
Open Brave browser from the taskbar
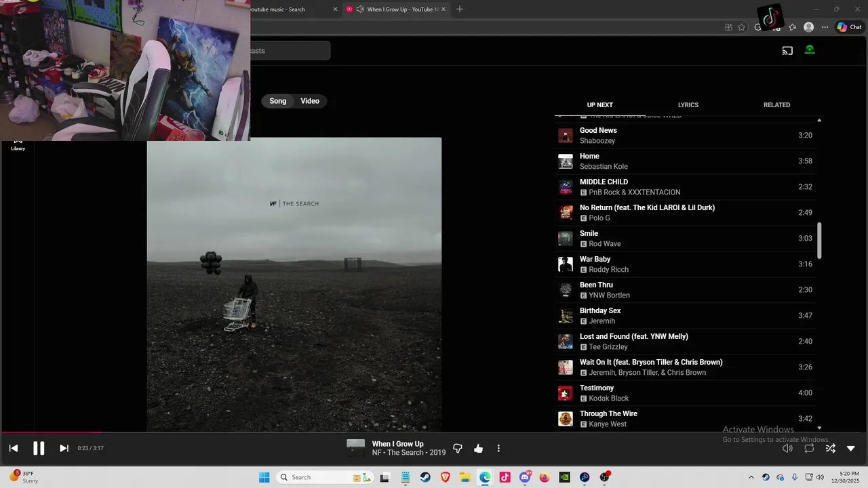pos(446,477)
